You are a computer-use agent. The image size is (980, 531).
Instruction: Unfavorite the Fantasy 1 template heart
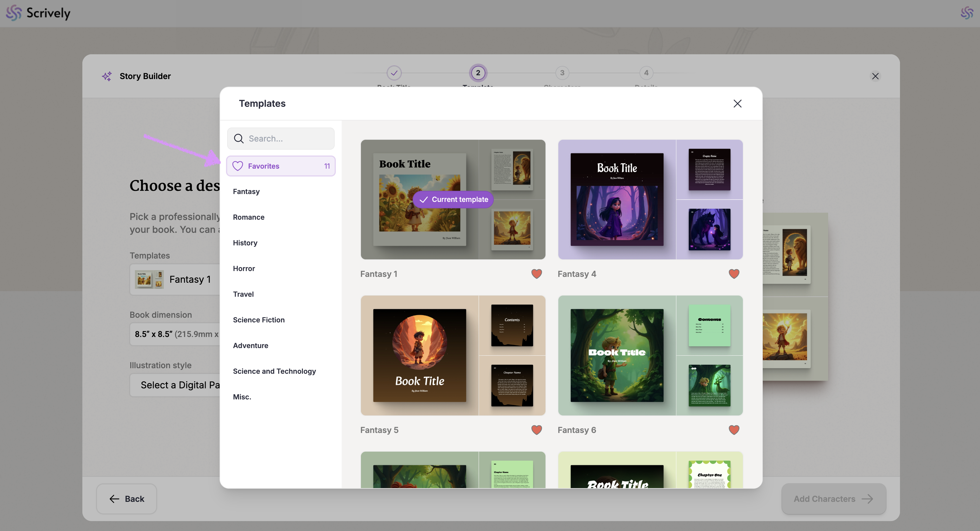point(536,274)
